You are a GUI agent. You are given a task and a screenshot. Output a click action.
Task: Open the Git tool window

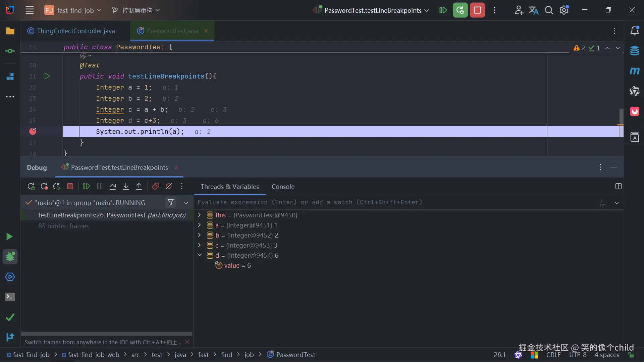point(10,337)
